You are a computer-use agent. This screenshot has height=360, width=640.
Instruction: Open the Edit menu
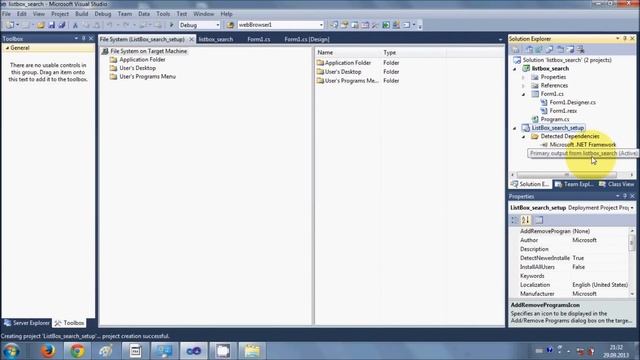pos(22,14)
